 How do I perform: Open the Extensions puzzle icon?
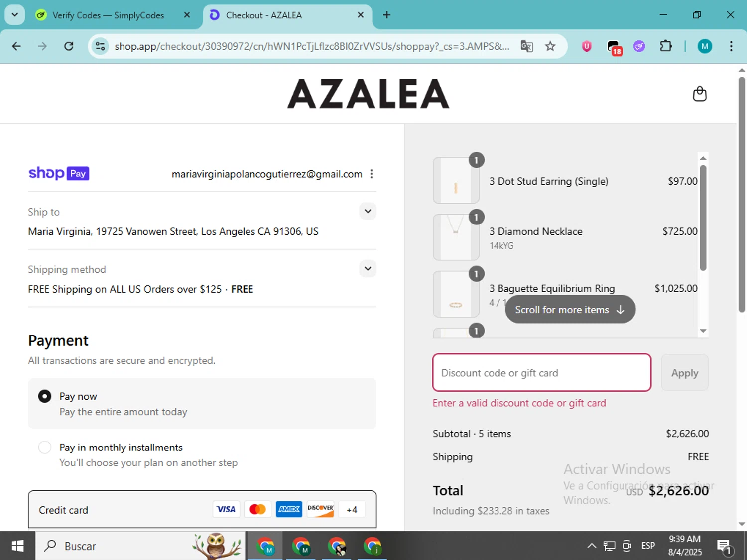tap(666, 46)
